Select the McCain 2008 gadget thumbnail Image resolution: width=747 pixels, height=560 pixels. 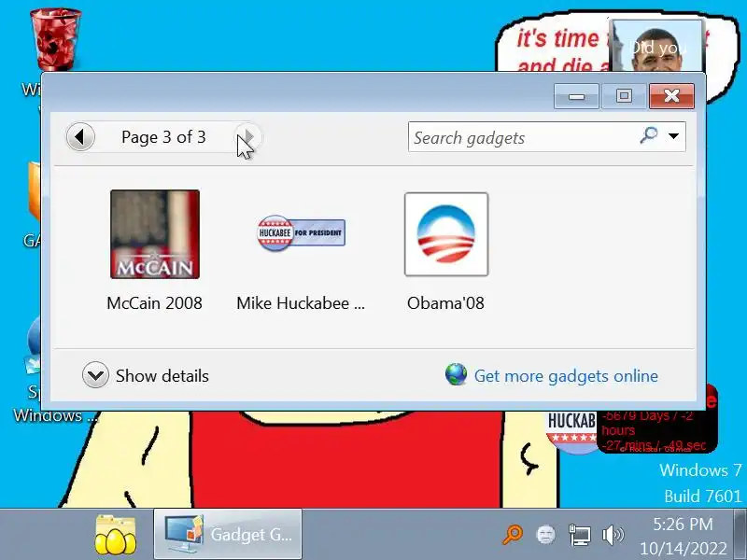(155, 234)
